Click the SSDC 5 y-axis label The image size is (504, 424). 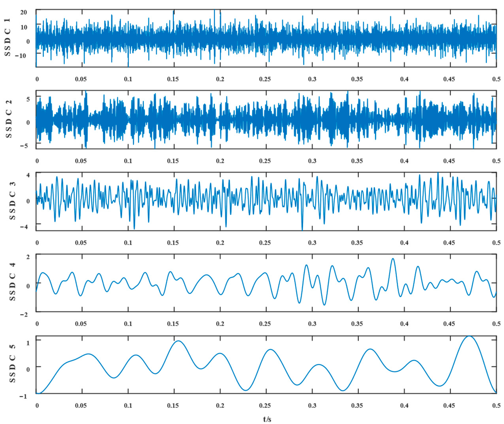click(12, 363)
